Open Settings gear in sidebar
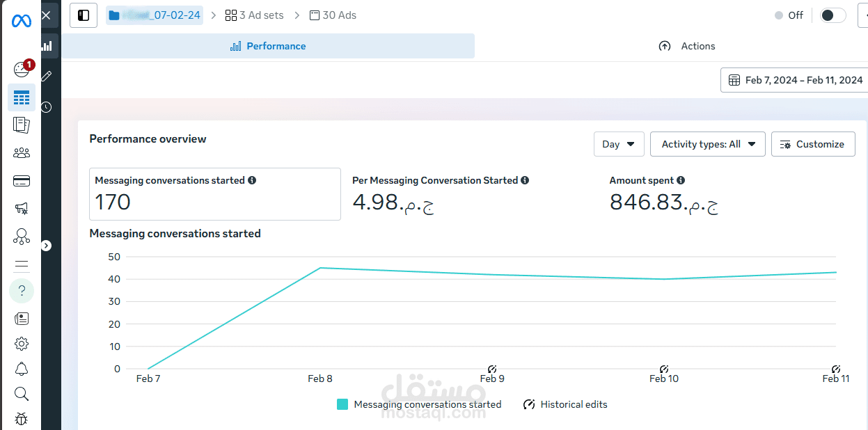The image size is (868, 430). [x=22, y=344]
